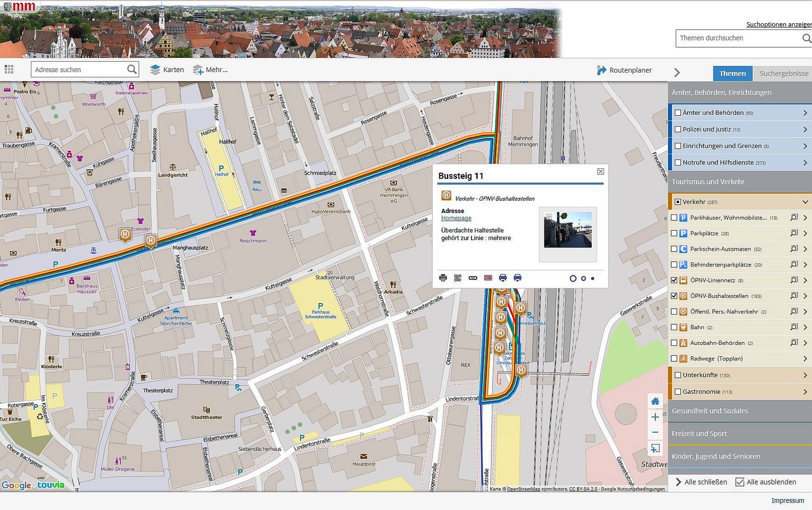Viewport: 812px width, 510px height.
Task: Expand the Unterkünfte category arrow
Action: (x=805, y=375)
